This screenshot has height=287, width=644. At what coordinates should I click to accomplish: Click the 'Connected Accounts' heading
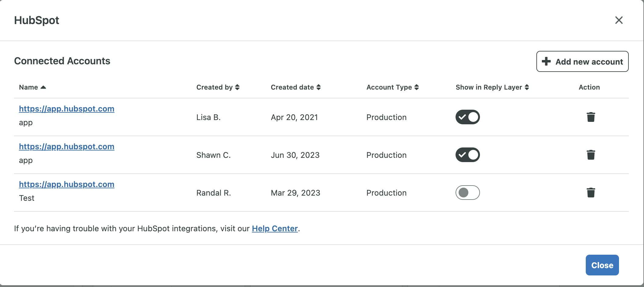pos(62,61)
